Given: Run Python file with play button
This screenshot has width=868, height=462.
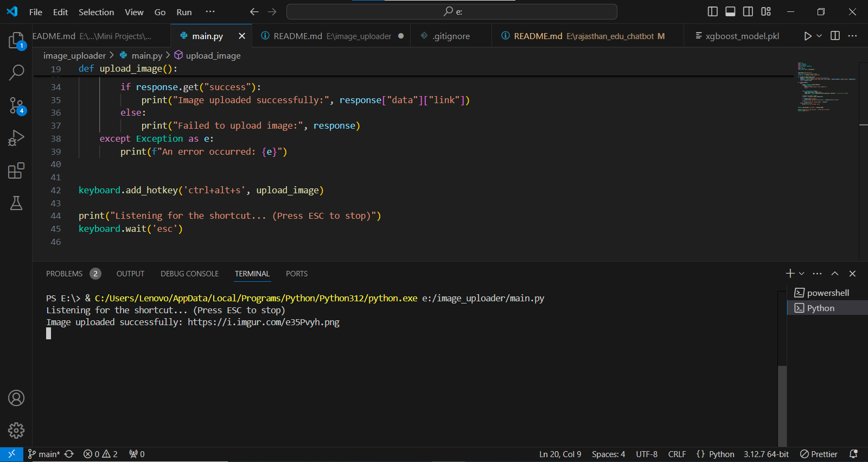Looking at the screenshot, I should (x=808, y=36).
